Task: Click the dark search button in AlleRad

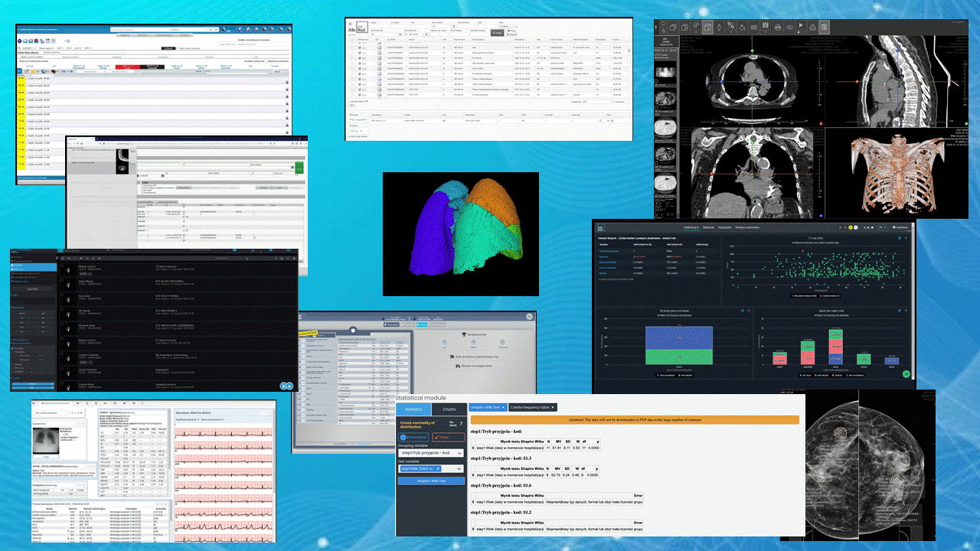Action: click(498, 33)
